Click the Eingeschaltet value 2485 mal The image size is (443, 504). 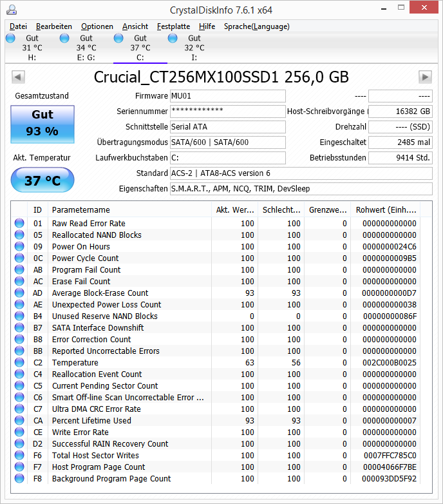(401, 142)
